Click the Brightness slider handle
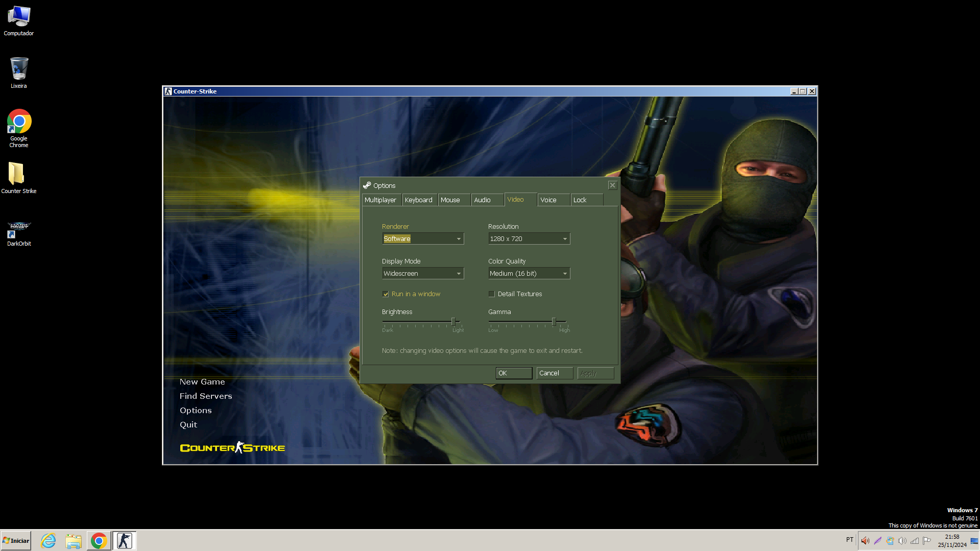The width and height of the screenshot is (980, 551). click(x=453, y=322)
